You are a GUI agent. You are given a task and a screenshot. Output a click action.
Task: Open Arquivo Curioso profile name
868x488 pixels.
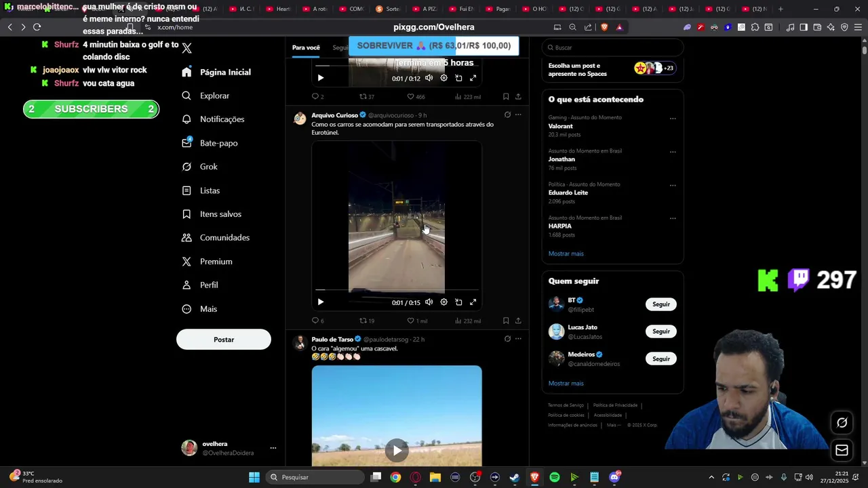334,115
